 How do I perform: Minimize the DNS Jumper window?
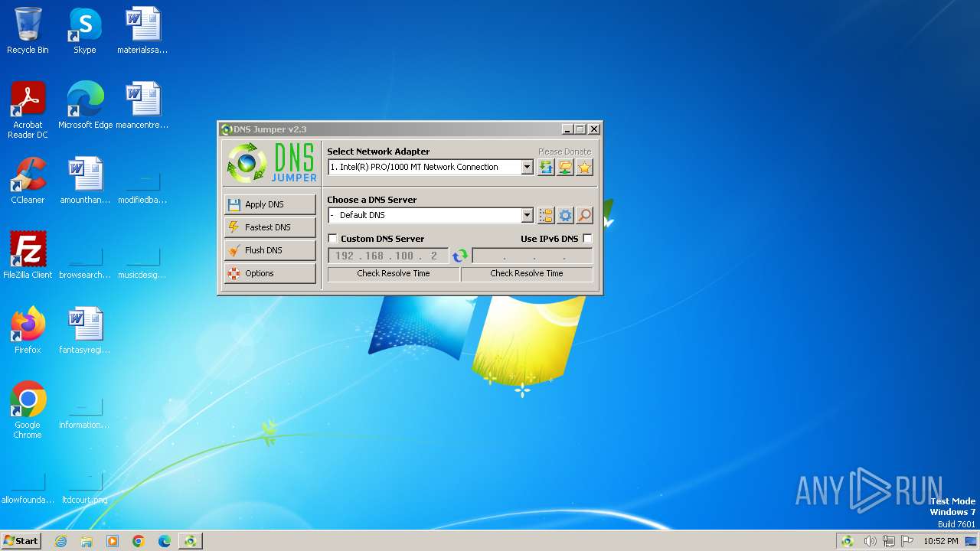click(567, 129)
